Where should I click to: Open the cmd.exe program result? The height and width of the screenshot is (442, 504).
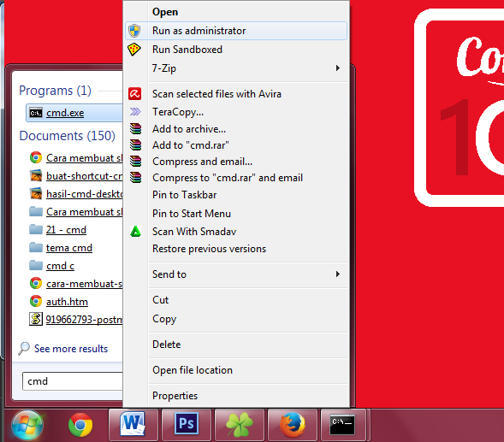pos(74,113)
